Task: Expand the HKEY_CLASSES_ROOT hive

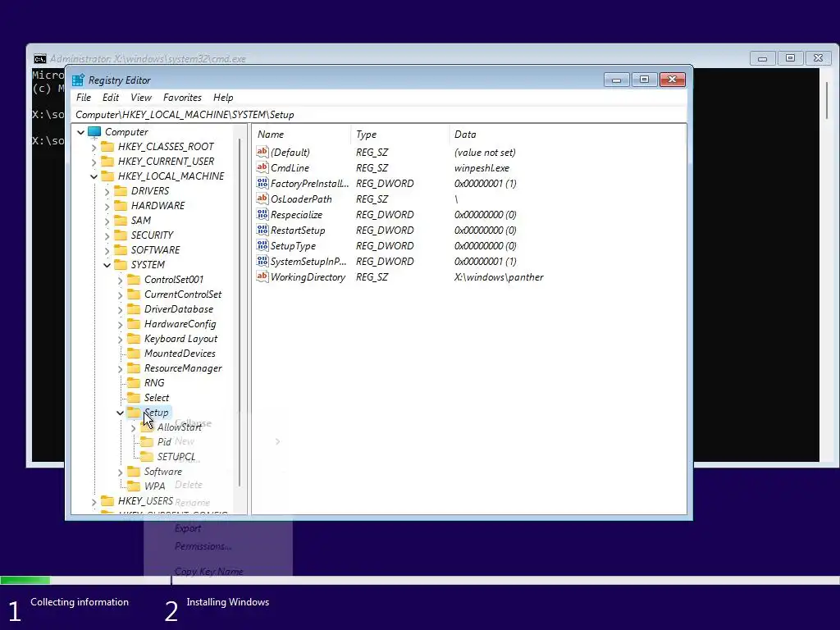Action: coord(94,147)
